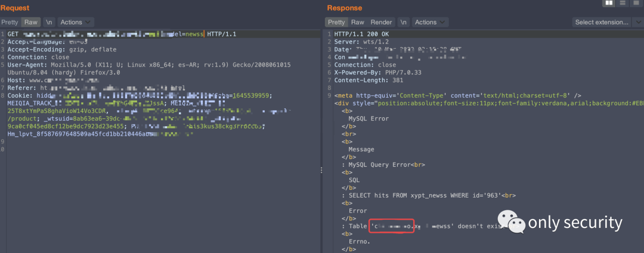Click the '<meta http-equiv' line in response

pyautogui.click(x=457, y=95)
